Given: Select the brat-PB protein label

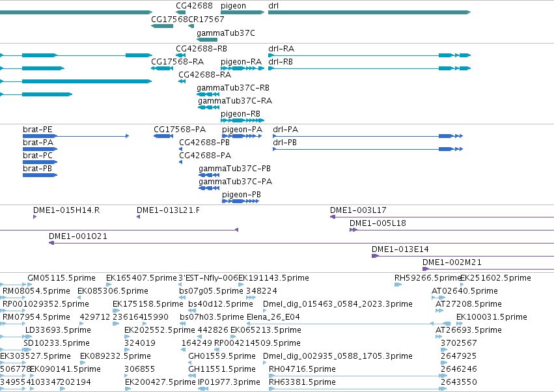Looking at the screenshot, I should [x=38, y=169].
